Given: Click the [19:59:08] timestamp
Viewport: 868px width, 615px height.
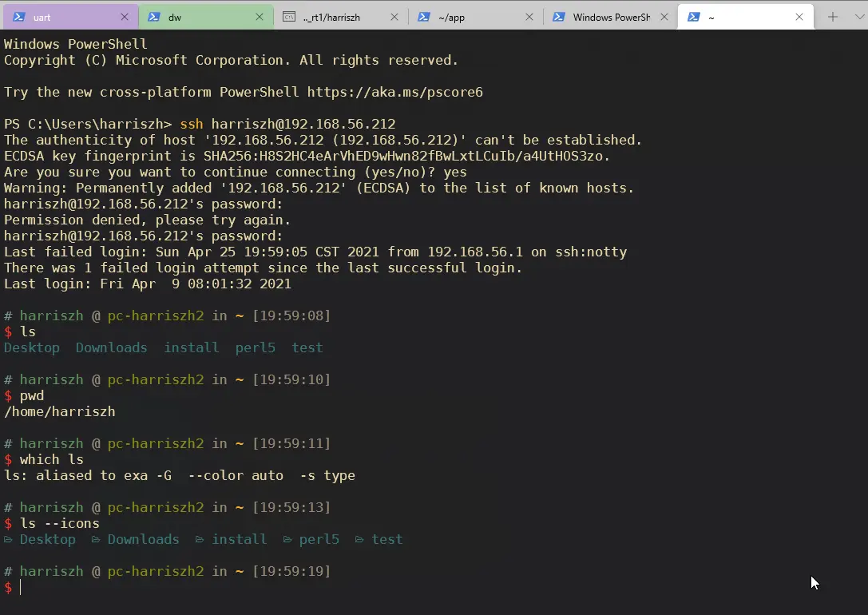Looking at the screenshot, I should [291, 315].
